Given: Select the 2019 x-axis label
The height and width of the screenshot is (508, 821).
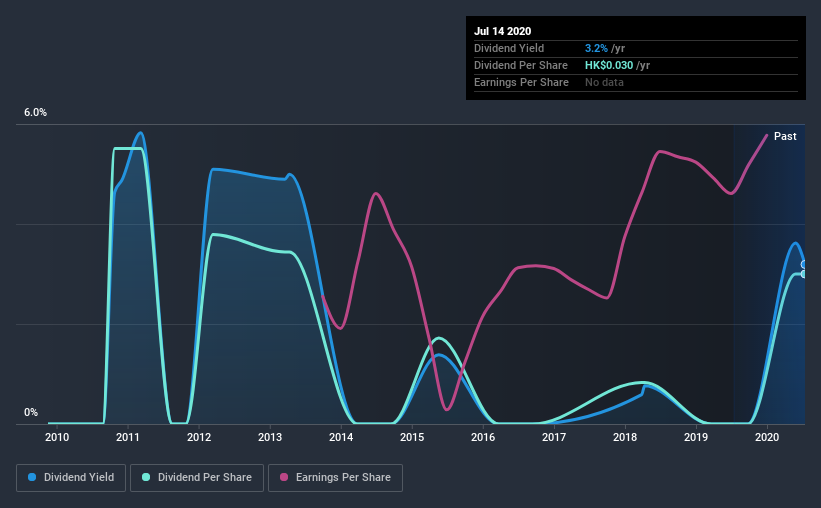Looking at the screenshot, I should (x=696, y=437).
